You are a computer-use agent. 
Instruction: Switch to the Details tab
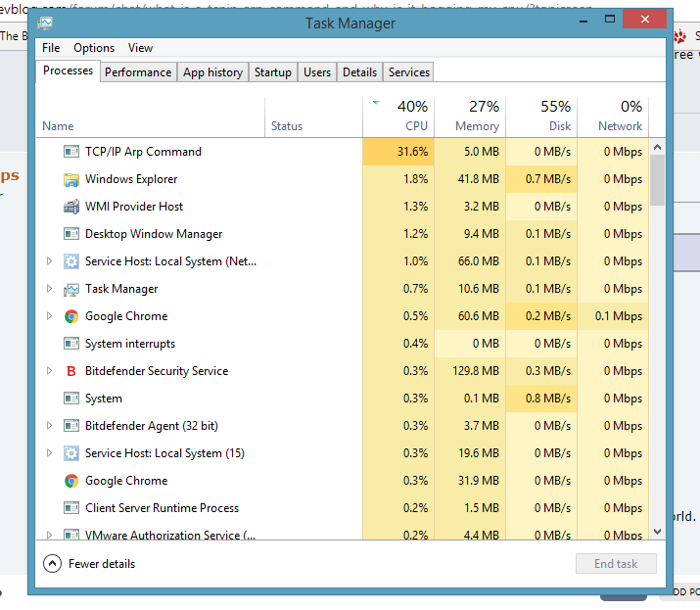360,72
